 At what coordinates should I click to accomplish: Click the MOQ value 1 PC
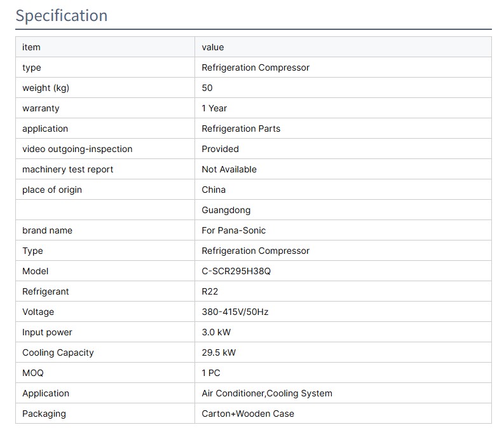[211, 373]
